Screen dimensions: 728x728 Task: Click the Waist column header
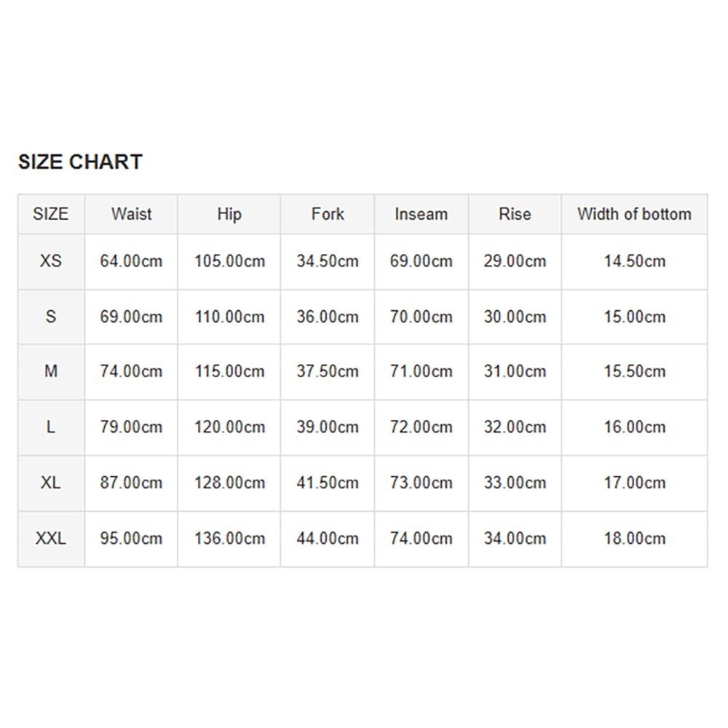(x=131, y=214)
